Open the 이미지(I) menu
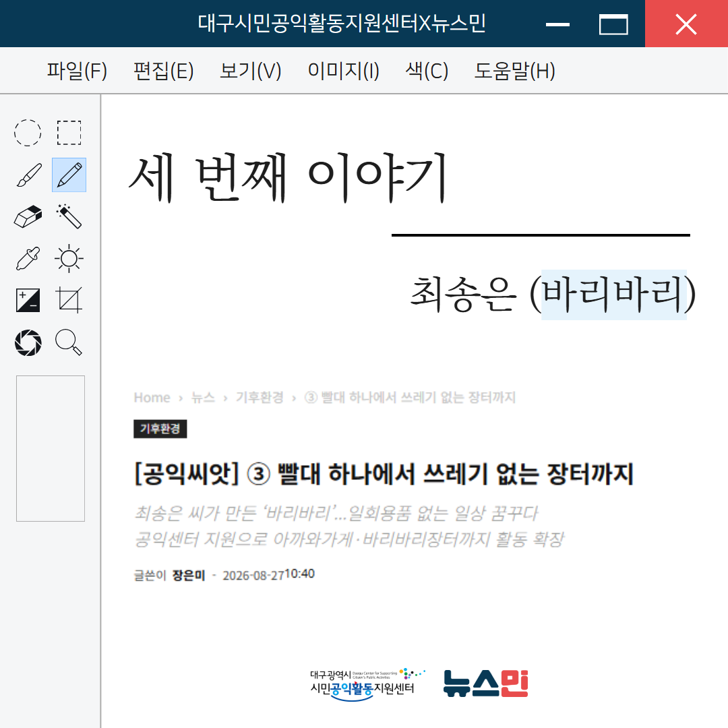The image size is (728, 728). tap(344, 71)
